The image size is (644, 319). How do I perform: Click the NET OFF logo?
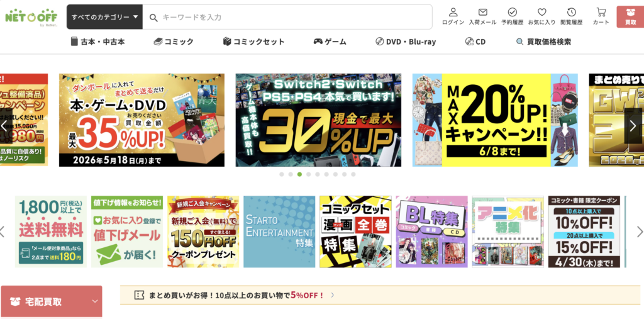pyautogui.click(x=31, y=18)
